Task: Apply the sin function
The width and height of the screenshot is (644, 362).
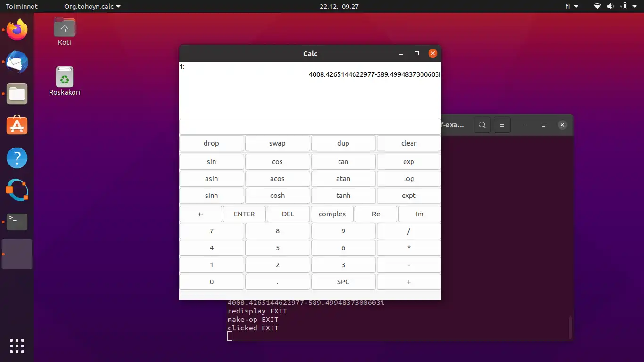Action: point(212,162)
